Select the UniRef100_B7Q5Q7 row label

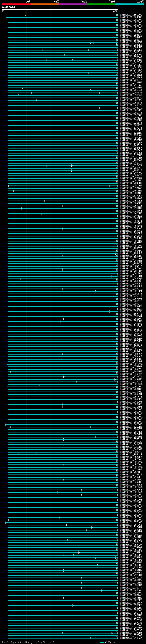tap(131, 636)
